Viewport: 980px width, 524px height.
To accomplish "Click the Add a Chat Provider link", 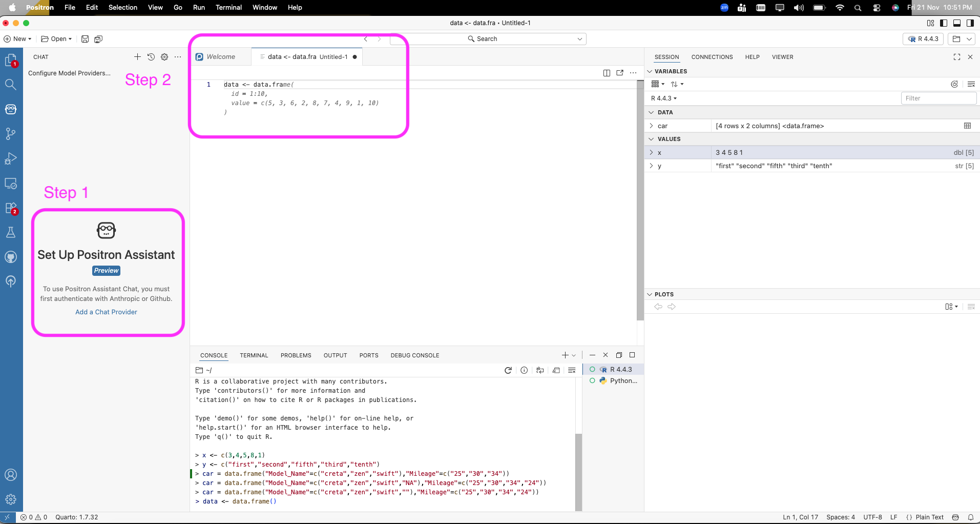I will coord(106,312).
